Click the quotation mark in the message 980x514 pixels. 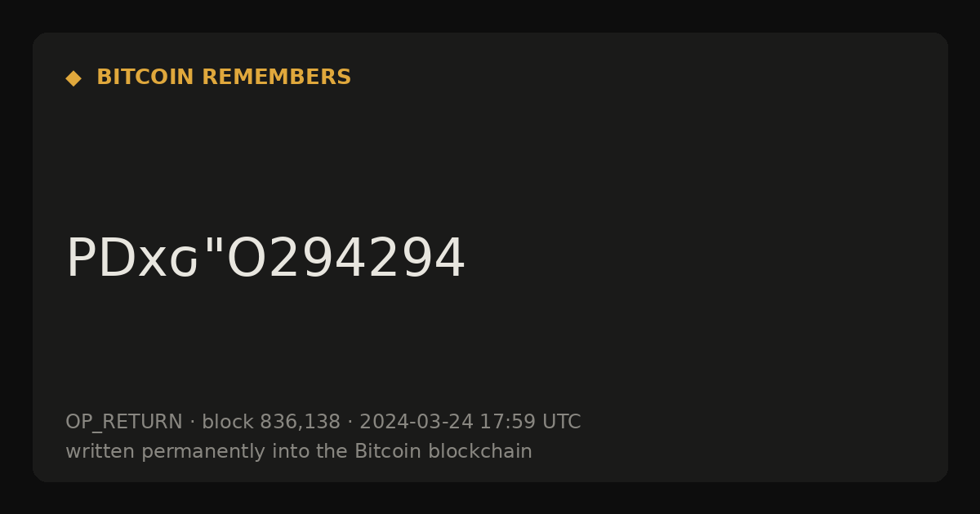pos(213,247)
